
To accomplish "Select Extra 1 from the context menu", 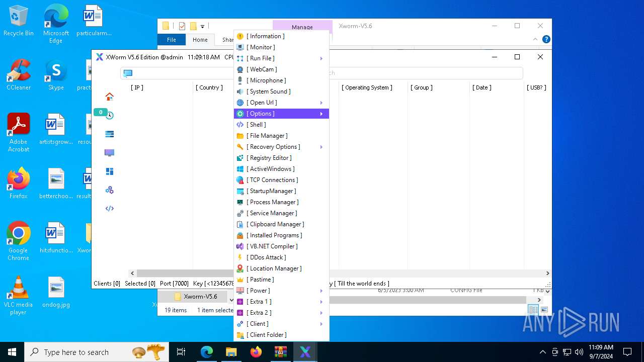I will pyautogui.click(x=281, y=302).
